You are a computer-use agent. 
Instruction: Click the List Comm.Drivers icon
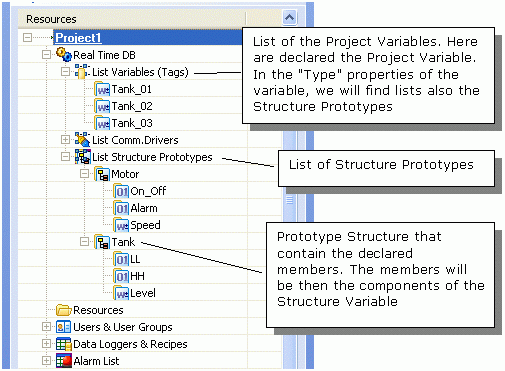(82, 140)
